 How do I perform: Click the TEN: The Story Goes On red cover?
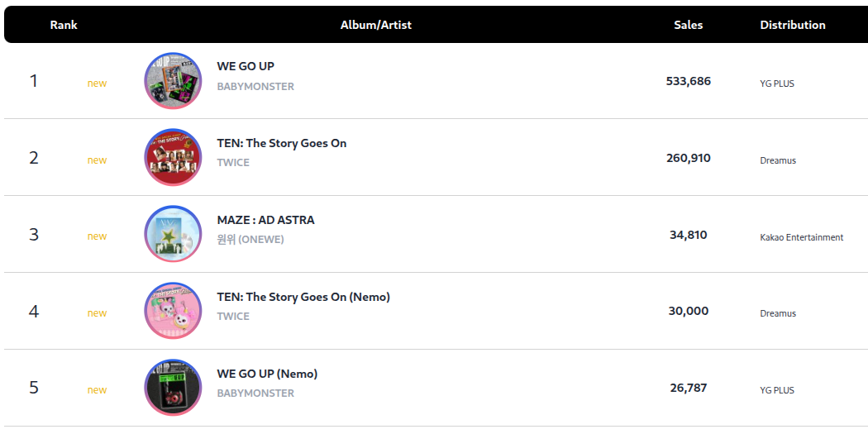[x=173, y=158]
